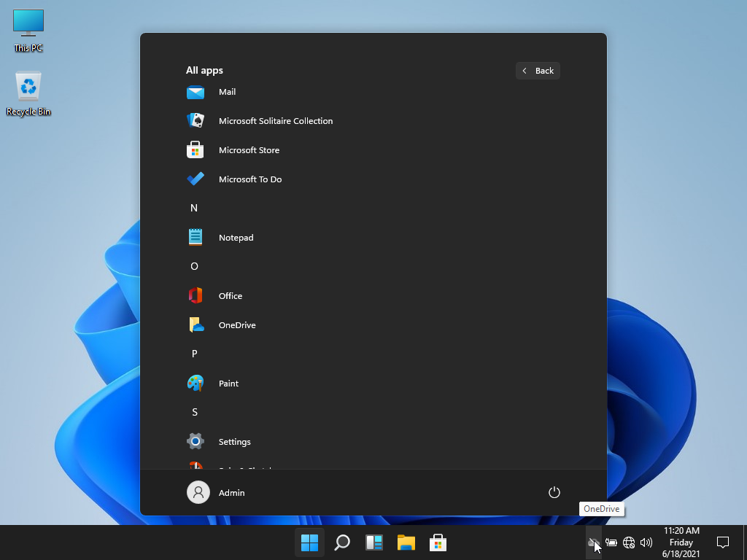The width and height of the screenshot is (747, 560).
Task: Click the Start button on taskbar
Action: pyautogui.click(x=309, y=542)
